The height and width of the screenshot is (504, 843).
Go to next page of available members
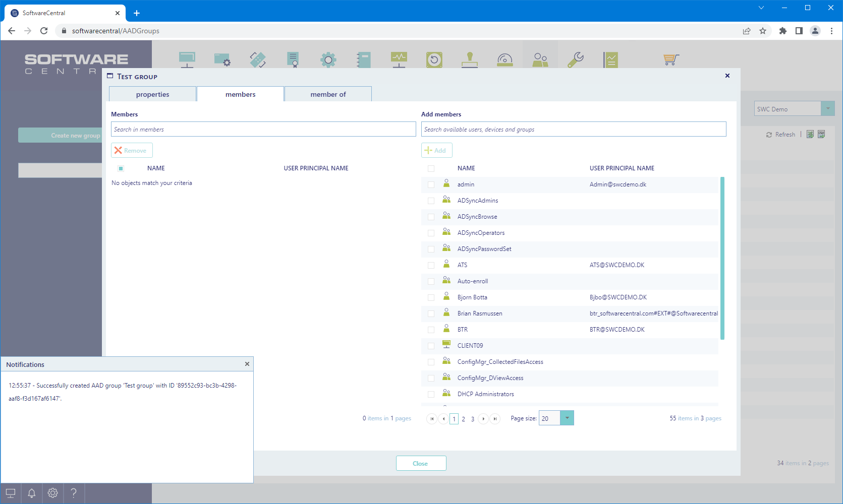(x=483, y=419)
